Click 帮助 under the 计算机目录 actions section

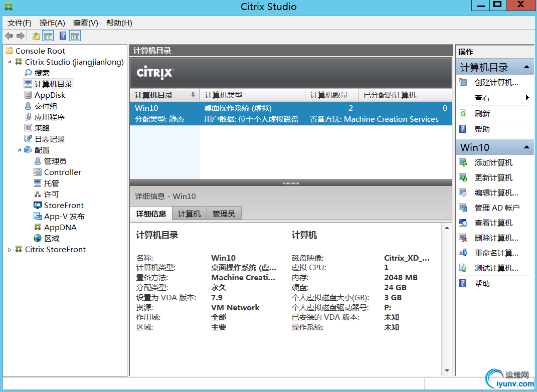coord(482,129)
